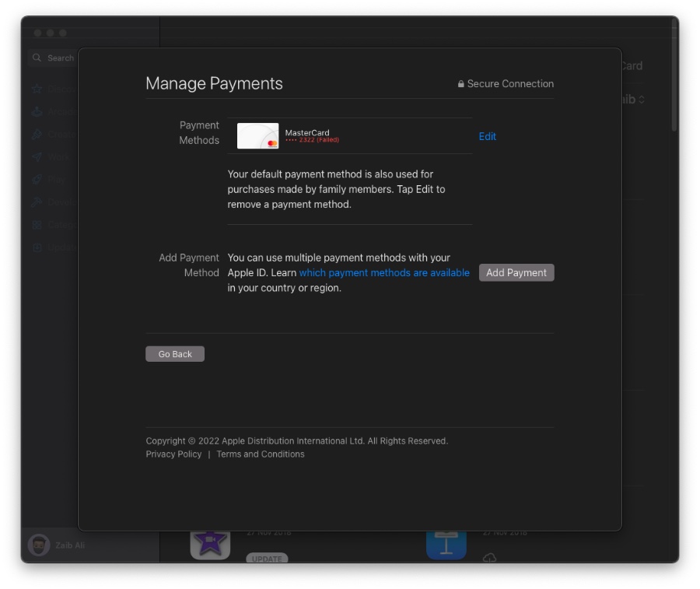Image resolution: width=700 pixels, height=589 pixels.
Task: Click the Manage Payments heading
Action: 214,83
